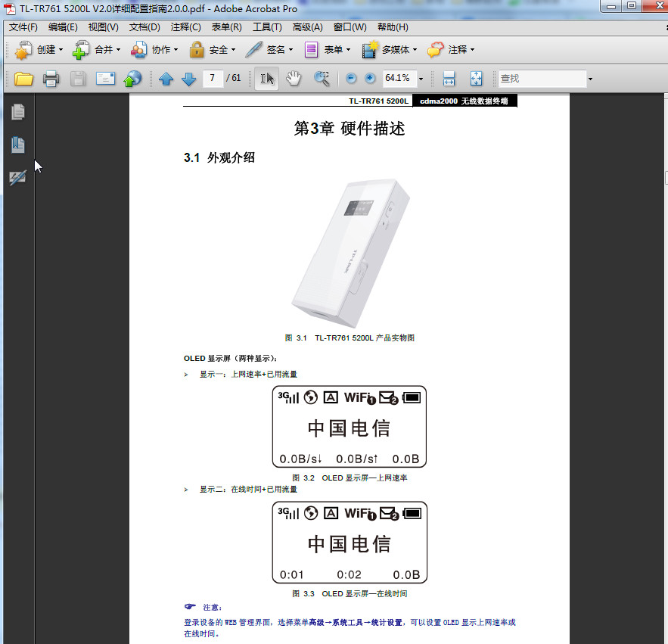
Task: Expand the Combine (合并) dropdown arrow
Action: pyautogui.click(x=119, y=50)
